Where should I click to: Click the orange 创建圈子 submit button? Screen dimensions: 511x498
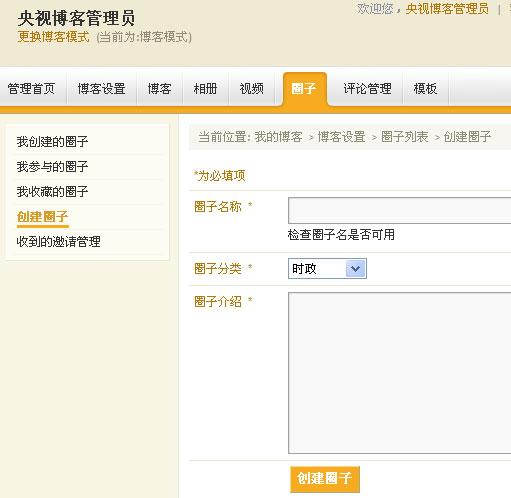click(x=325, y=479)
